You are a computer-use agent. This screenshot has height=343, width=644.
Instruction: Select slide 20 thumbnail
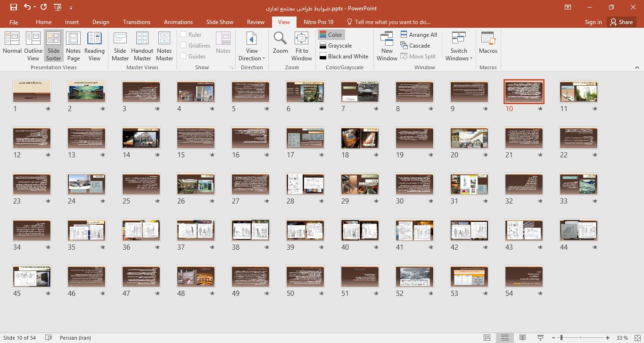(x=469, y=138)
